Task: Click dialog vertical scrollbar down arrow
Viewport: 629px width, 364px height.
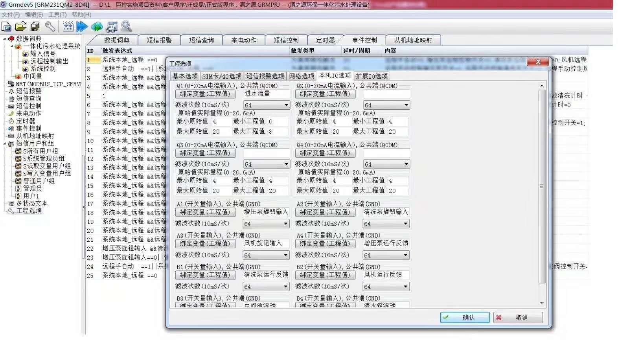Action: tap(542, 303)
